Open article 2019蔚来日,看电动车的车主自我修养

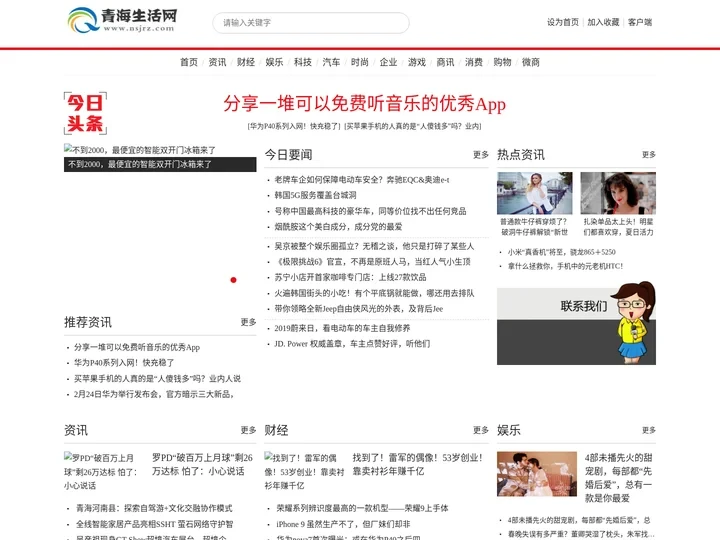[x=342, y=328]
